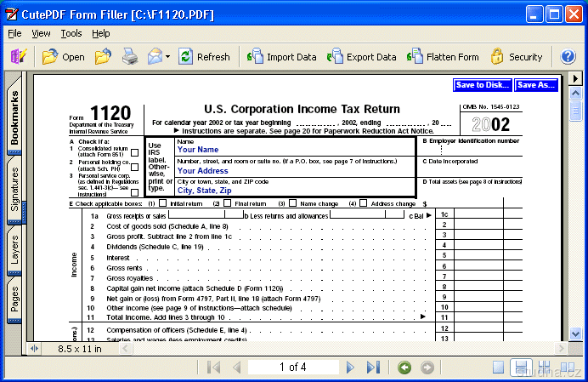The width and height of the screenshot is (588, 382).
Task: Click the Flatten Form icon
Action: click(415, 57)
